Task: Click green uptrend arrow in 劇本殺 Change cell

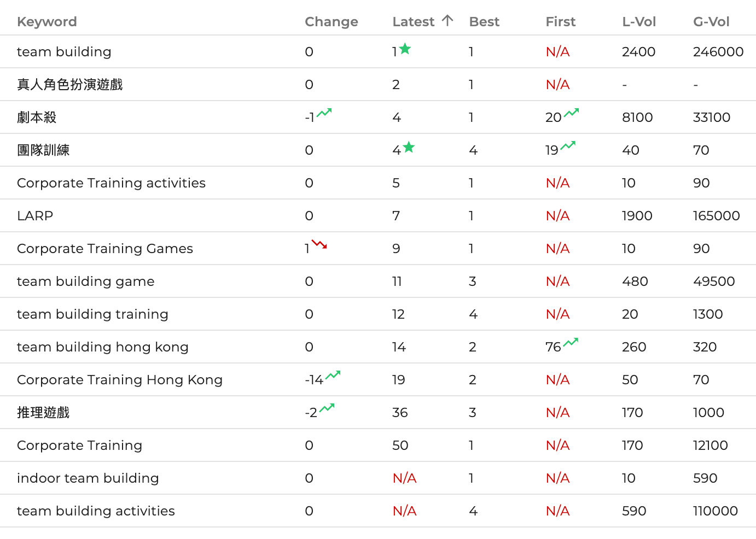Action: pyautogui.click(x=324, y=113)
